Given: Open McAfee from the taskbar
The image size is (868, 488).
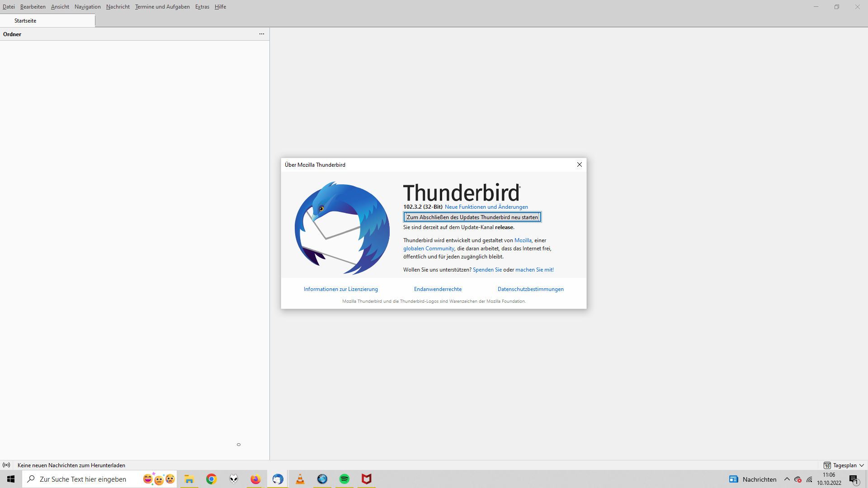Looking at the screenshot, I should pos(367,479).
